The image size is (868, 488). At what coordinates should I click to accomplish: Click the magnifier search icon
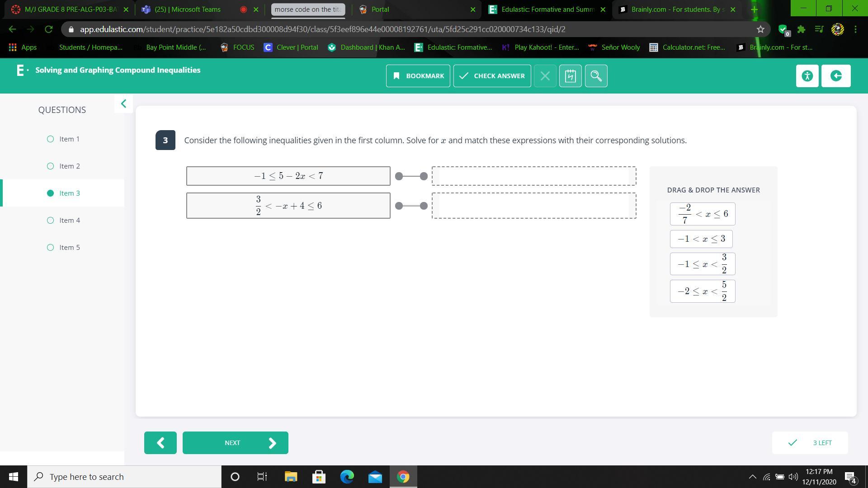tap(596, 76)
